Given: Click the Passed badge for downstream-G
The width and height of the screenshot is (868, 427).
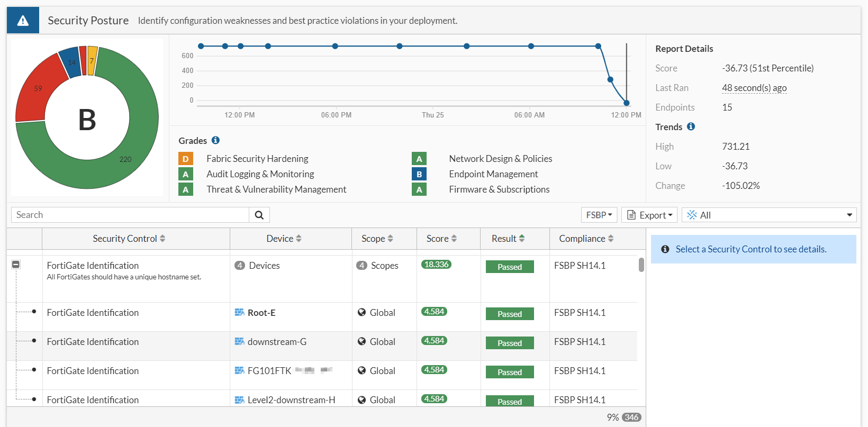Looking at the screenshot, I should click(x=510, y=343).
